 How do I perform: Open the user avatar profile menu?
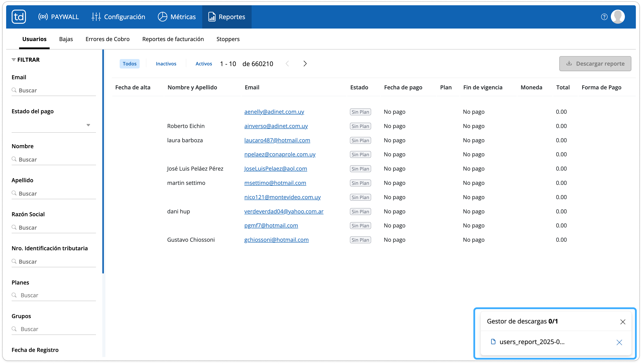click(x=618, y=17)
